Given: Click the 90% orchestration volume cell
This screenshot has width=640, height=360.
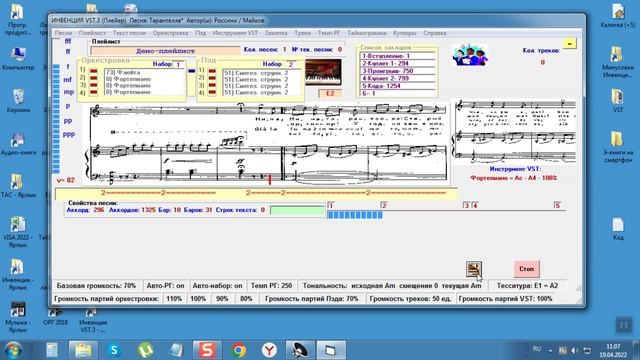Looking at the screenshot, I should tap(222, 299).
